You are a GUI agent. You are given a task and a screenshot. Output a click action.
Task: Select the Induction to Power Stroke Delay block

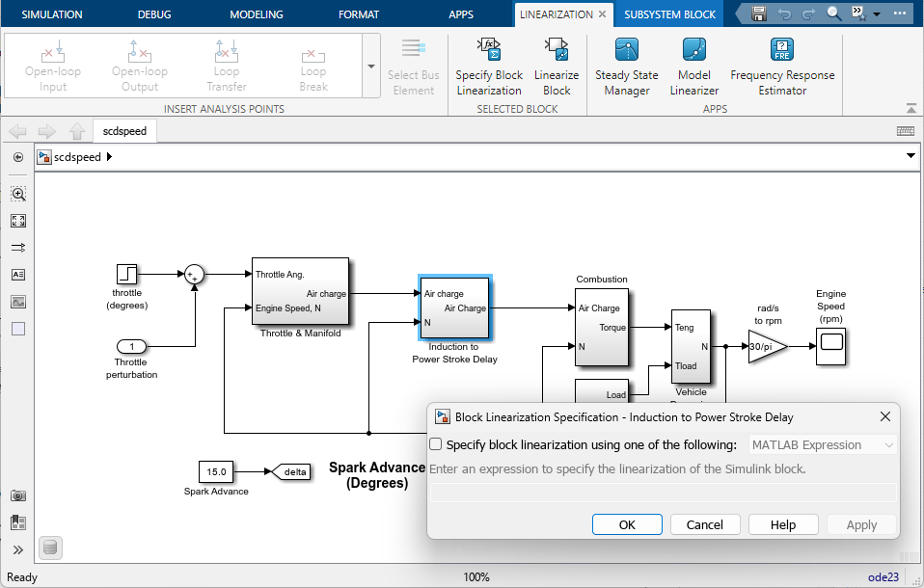(x=454, y=307)
